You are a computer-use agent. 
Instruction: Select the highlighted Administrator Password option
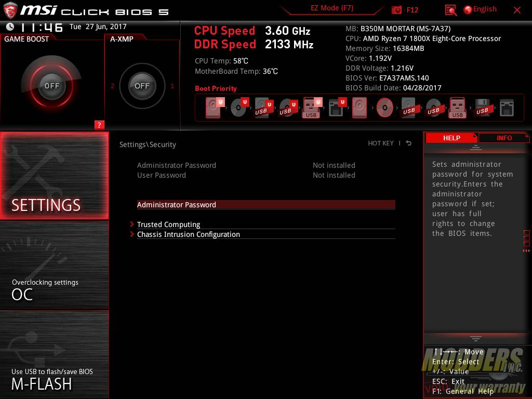pyautogui.click(x=266, y=205)
